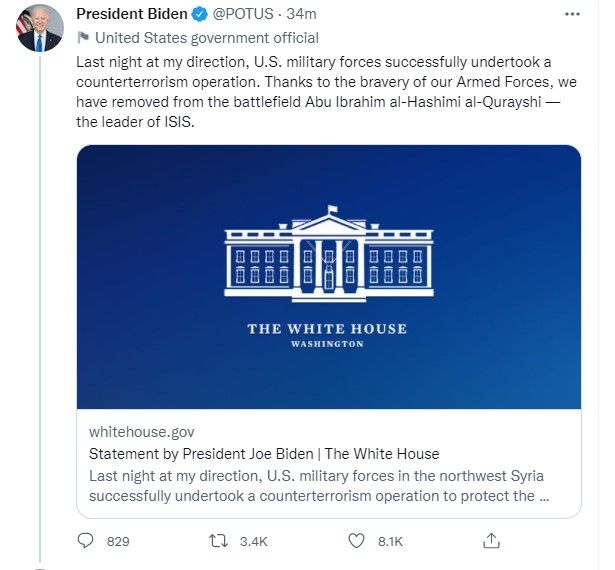Click the blue verified checkmark badge

point(198,16)
